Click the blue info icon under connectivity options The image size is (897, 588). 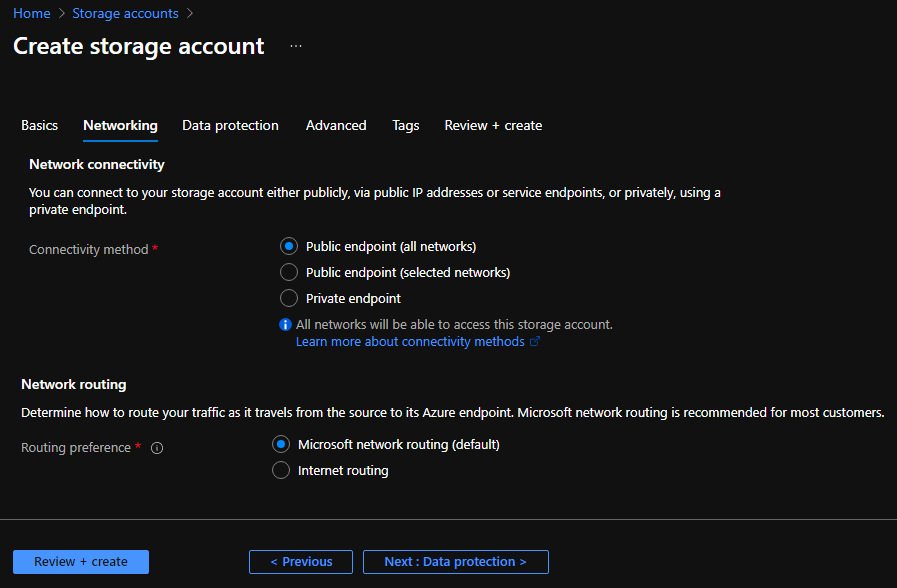tap(286, 325)
